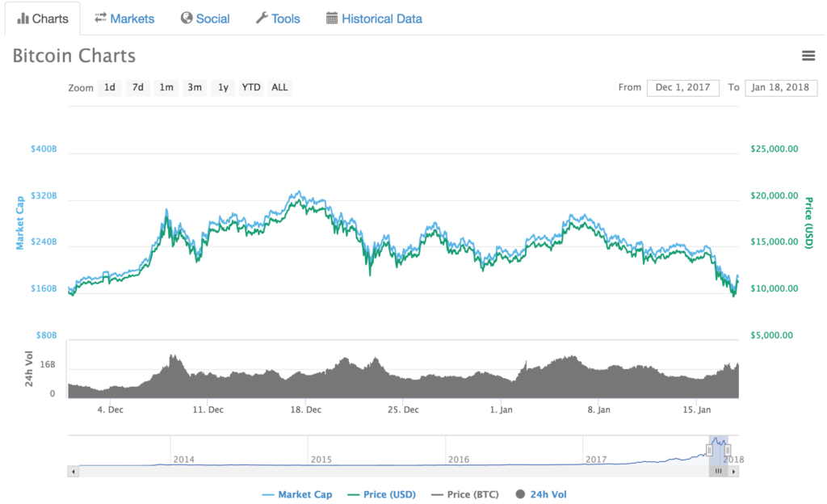Open the chart hamburger context menu
Viewport: 827px width, 504px height.
click(808, 56)
